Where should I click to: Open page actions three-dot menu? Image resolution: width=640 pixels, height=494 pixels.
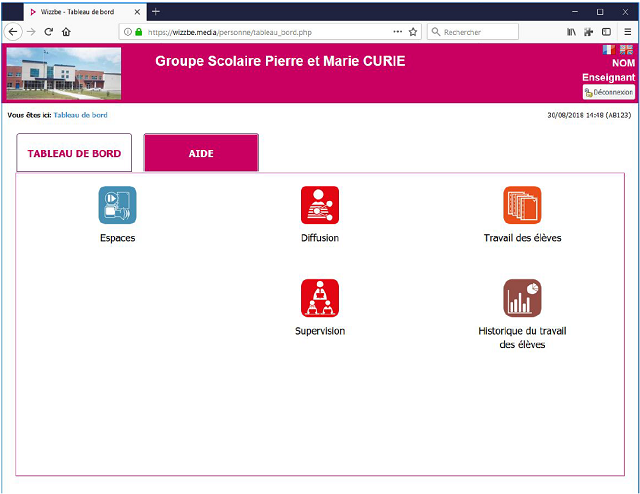398,32
